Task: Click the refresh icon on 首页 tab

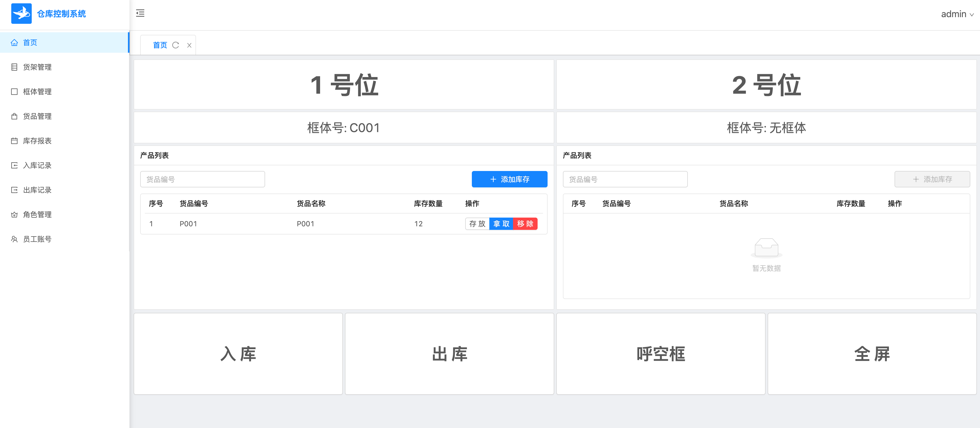Action: coord(175,45)
